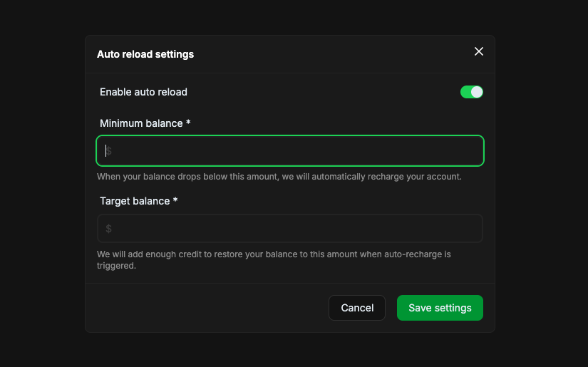Focus the Minimum balance input field

(x=290, y=150)
